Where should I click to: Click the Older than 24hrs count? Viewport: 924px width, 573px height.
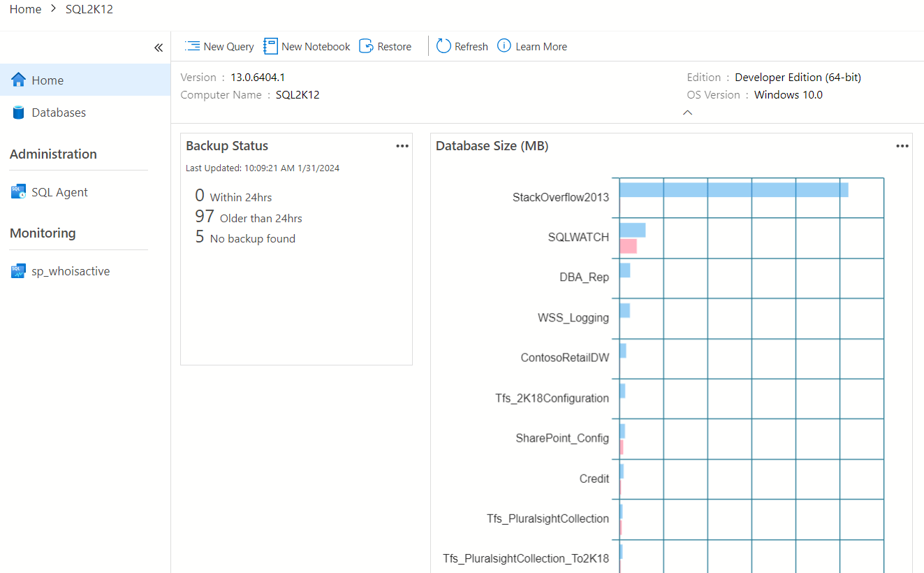(205, 217)
